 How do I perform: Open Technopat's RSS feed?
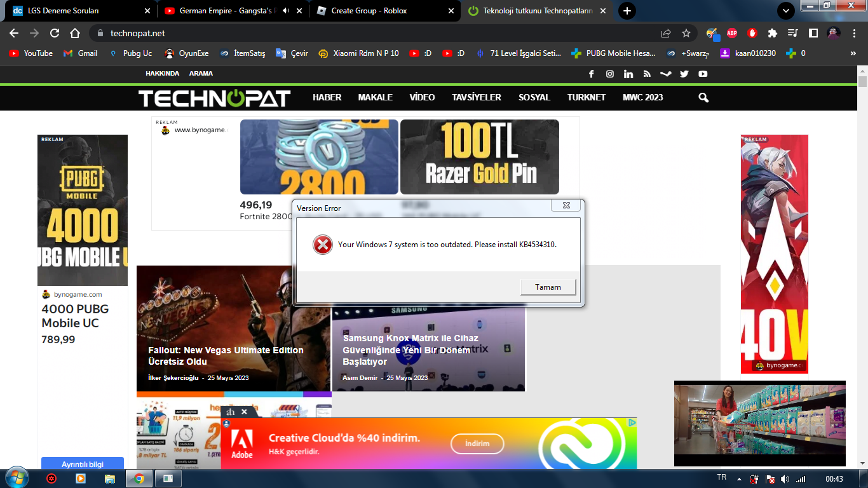click(x=647, y=74)
